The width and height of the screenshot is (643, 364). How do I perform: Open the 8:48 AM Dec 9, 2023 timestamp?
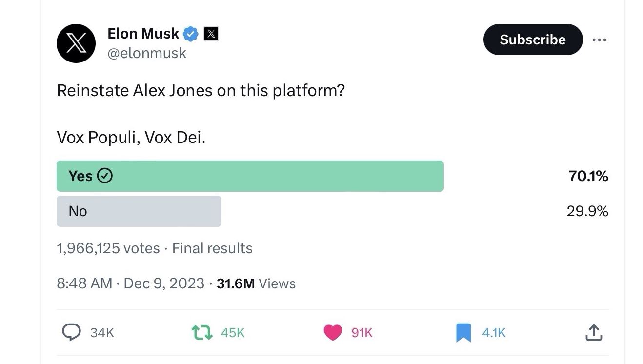tap(130, 283)
